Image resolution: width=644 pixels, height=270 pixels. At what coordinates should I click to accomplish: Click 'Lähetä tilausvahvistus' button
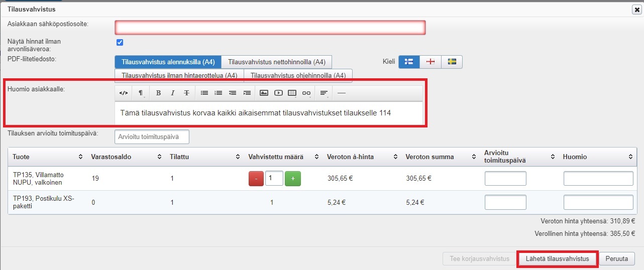557,259
